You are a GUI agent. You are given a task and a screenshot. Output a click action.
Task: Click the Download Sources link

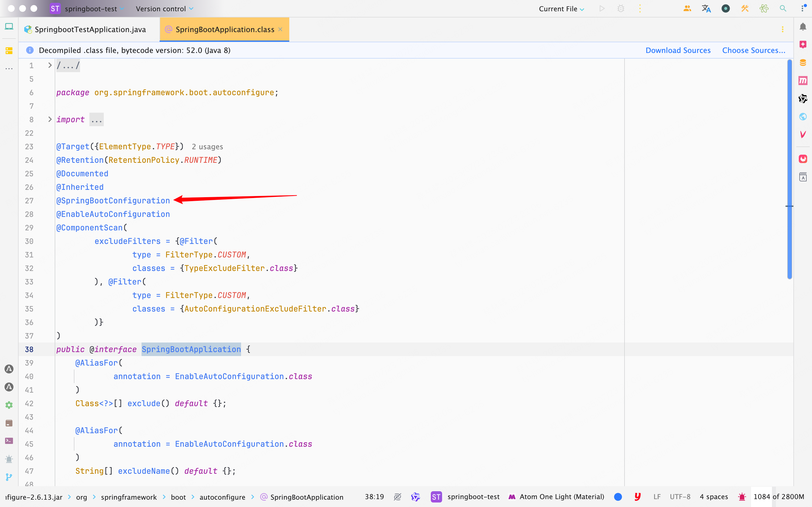[678, 50]
